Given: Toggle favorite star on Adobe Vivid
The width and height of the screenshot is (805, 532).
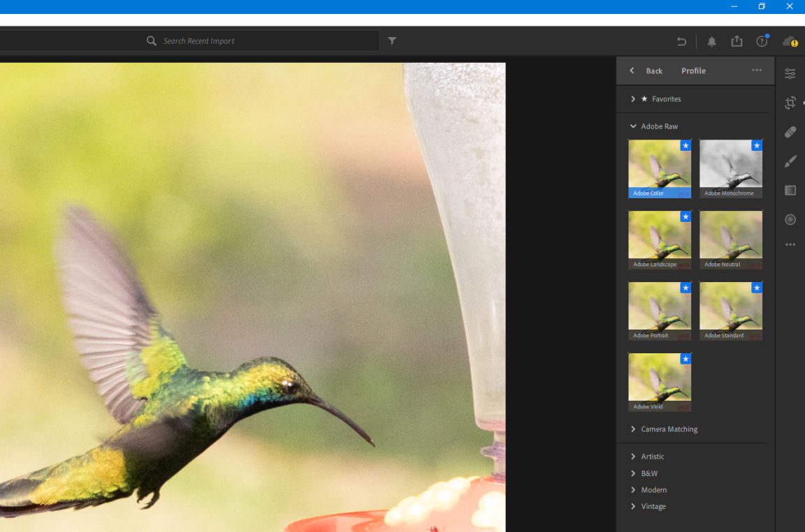Looking at the screenshot, I should pos(686,359).
